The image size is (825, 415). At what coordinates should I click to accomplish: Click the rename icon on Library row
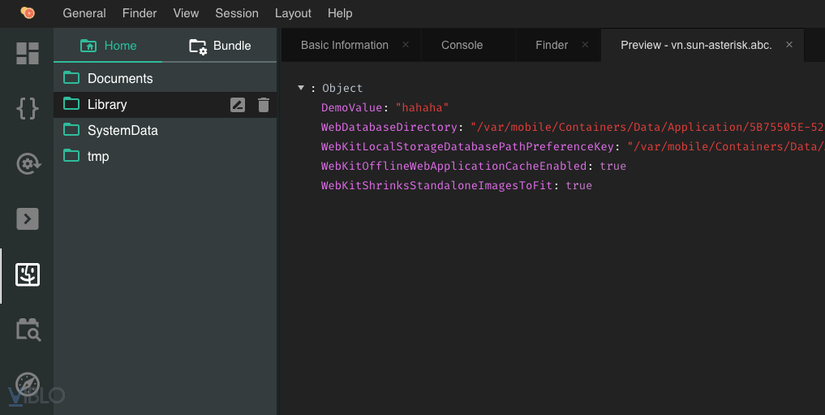pos(237,105)
